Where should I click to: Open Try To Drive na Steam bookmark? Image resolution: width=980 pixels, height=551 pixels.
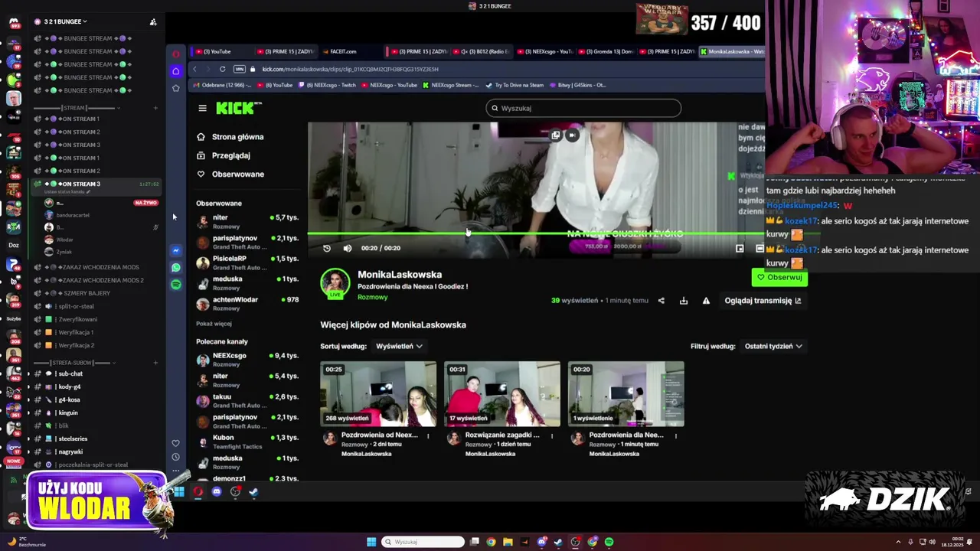(514, 85)
